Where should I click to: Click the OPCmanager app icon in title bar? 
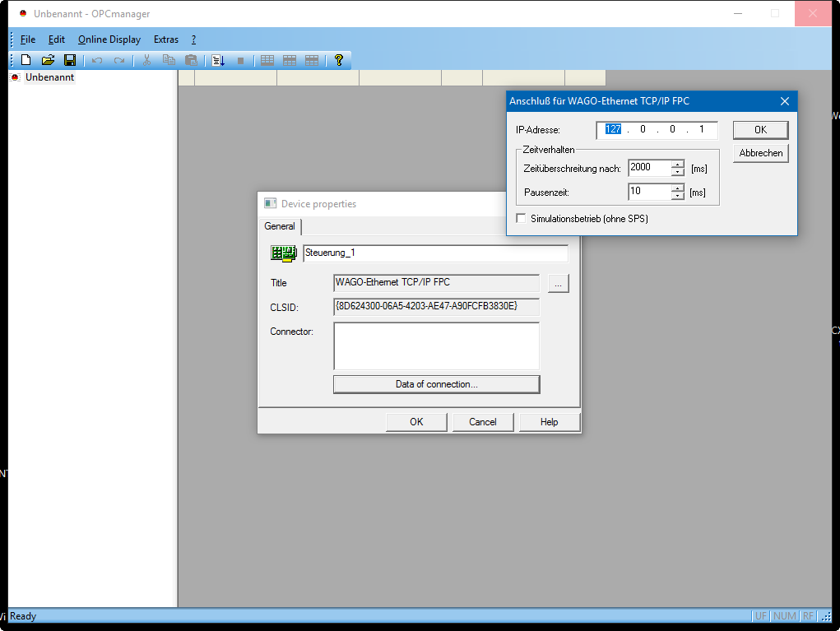coord(23,13)
